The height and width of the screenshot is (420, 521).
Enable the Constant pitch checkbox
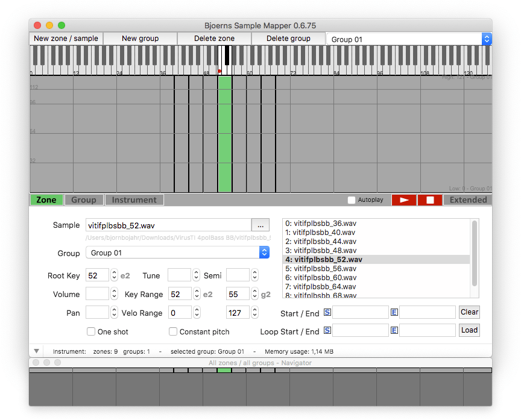click(173, 331)
